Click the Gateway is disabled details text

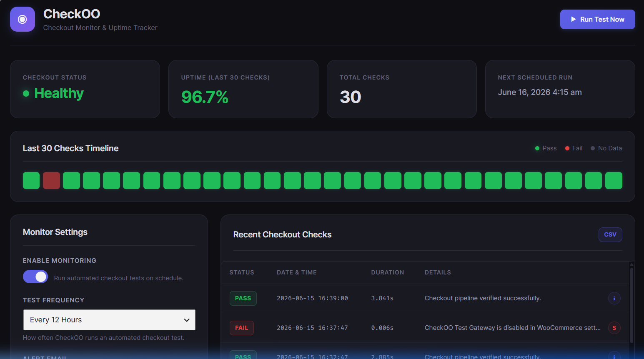[x=513, y=328]
